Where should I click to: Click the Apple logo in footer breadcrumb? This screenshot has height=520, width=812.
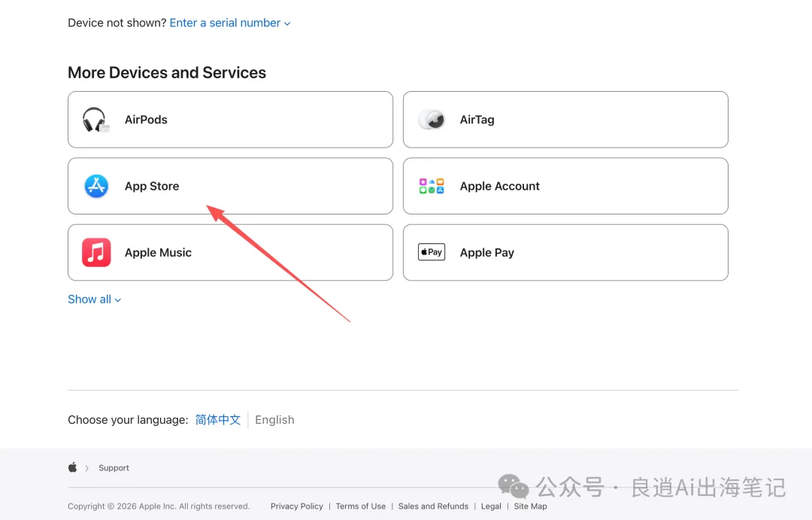[72, 467]
